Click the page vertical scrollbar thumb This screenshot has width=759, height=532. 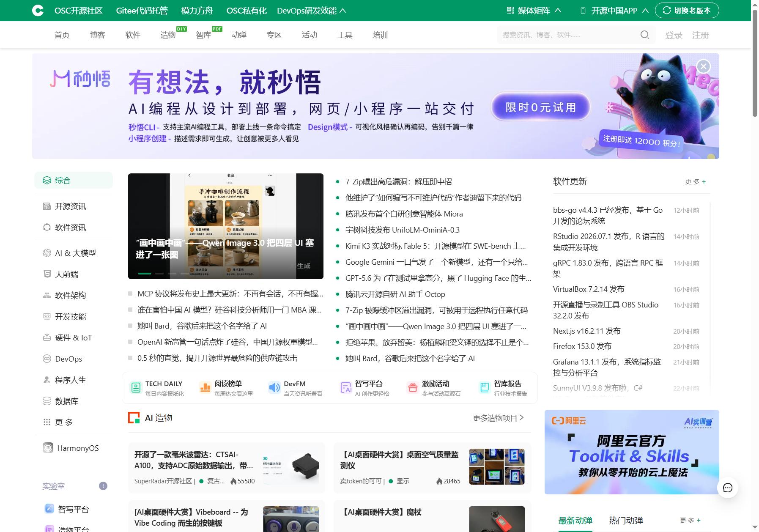(755, 59)
